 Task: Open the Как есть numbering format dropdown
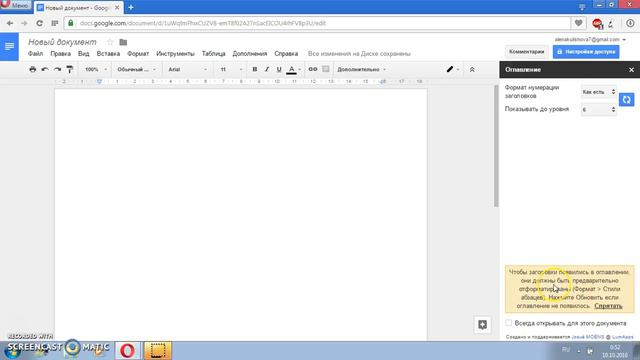click(x=598, y=92)
